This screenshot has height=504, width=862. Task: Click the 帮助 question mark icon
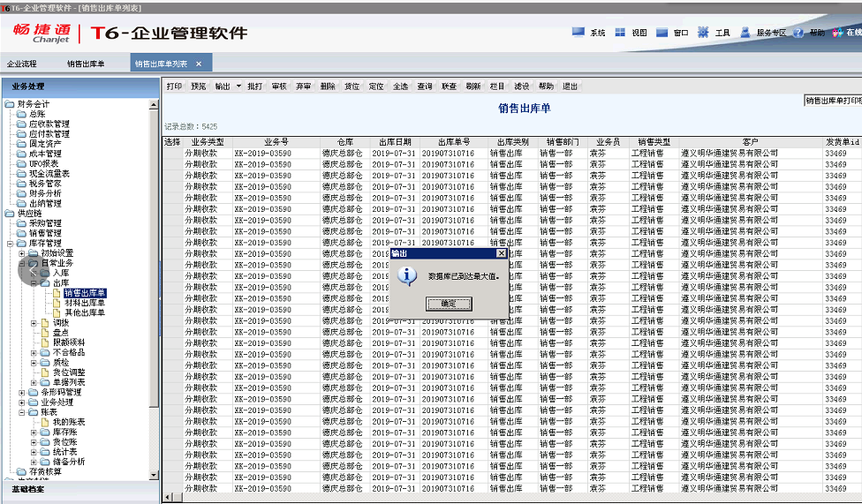[798, 33]
